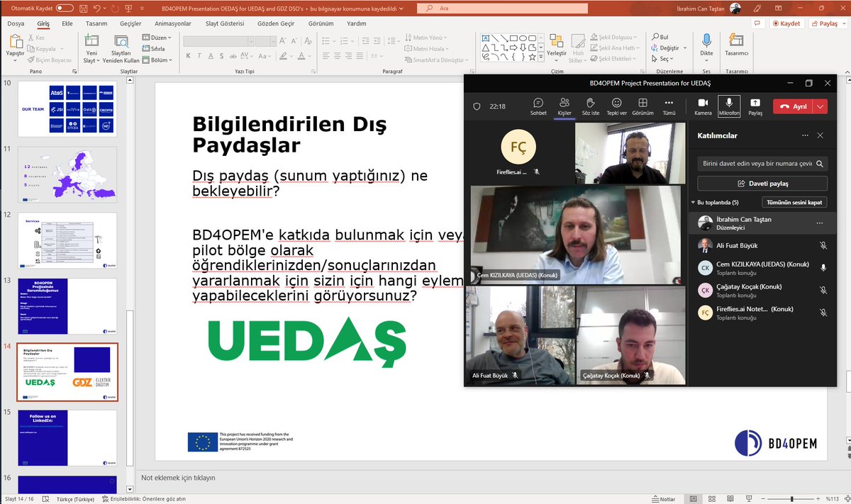Expand Değiştir replace dropdown arrow
This screenshot has width=851, height=504.
(x=684, y=48)
